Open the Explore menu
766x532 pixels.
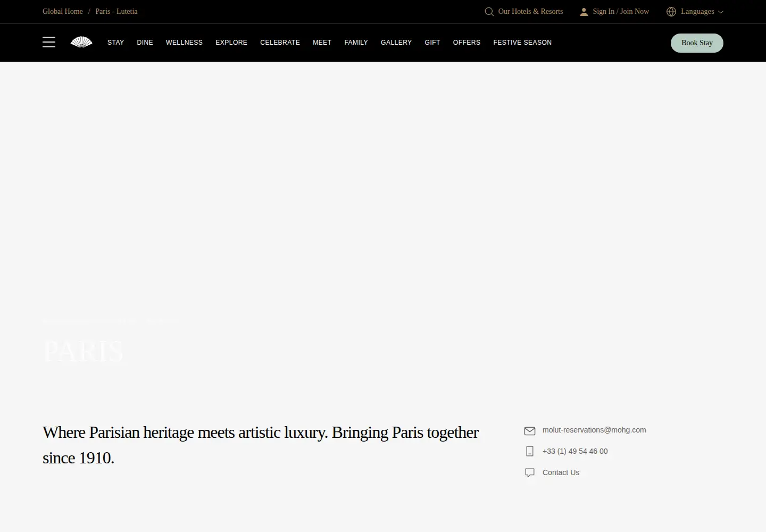[x=231, y=43]
